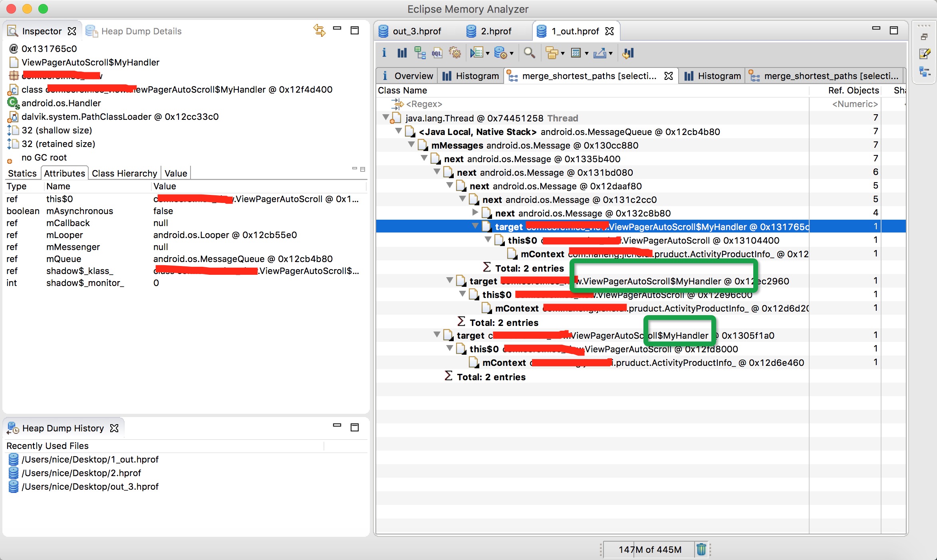Image resolution: width=937 pixels, height=560 pixels.
Task: Run garbage collector using the trash icon
Action: click(701, 550)
